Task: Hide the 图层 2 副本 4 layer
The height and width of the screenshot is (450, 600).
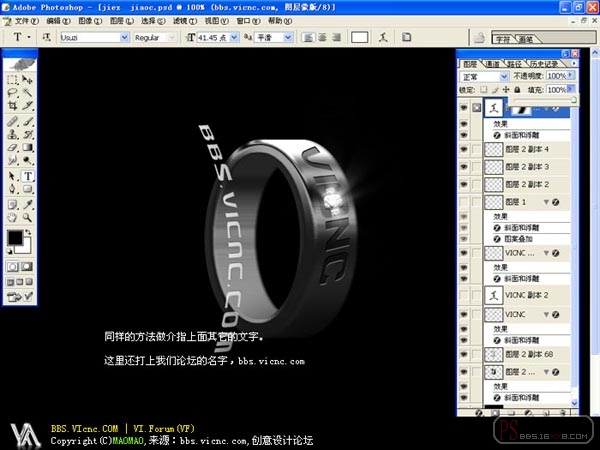Action: [x=464, y=149]
